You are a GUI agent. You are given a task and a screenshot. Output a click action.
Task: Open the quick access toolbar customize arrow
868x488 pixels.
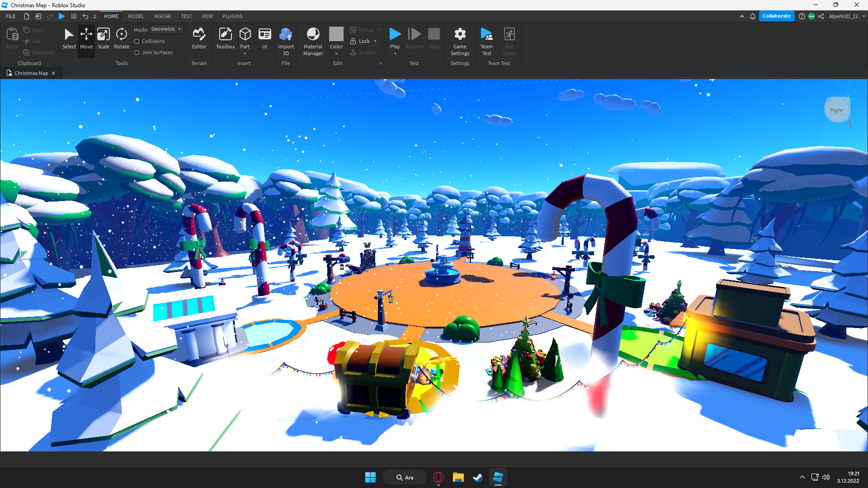(x=94, y=16)
